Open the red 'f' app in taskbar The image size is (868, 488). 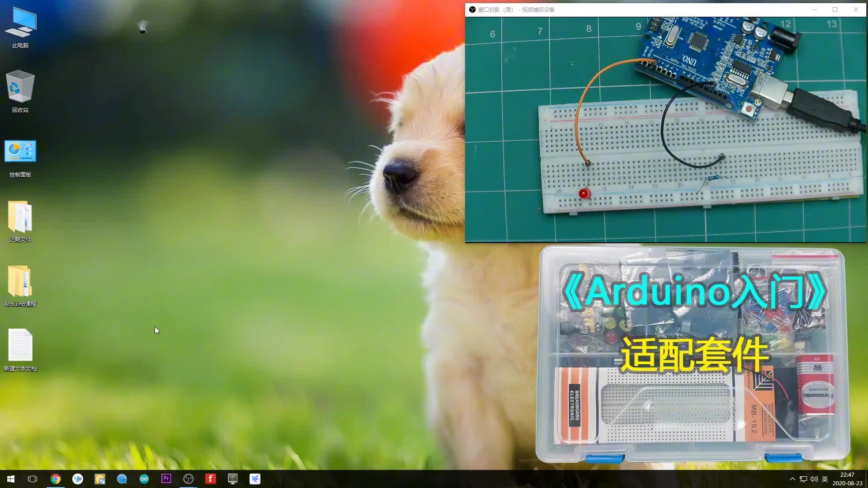211,479
